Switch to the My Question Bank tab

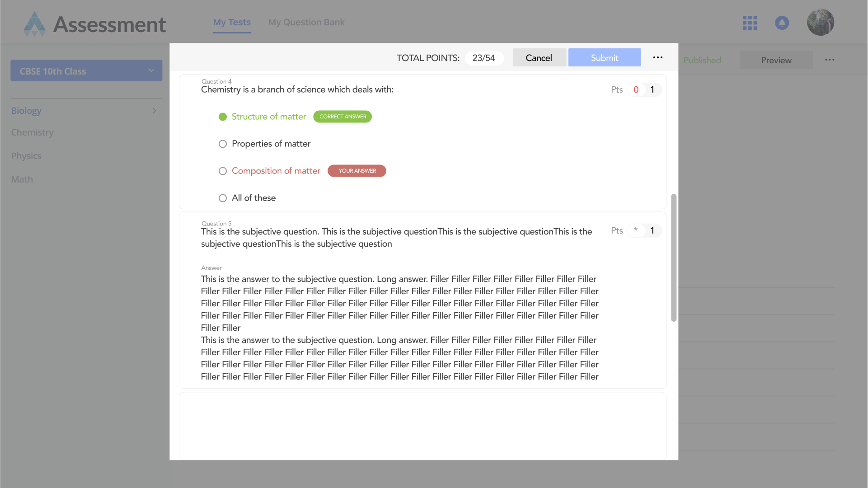[x=306, y=22]
